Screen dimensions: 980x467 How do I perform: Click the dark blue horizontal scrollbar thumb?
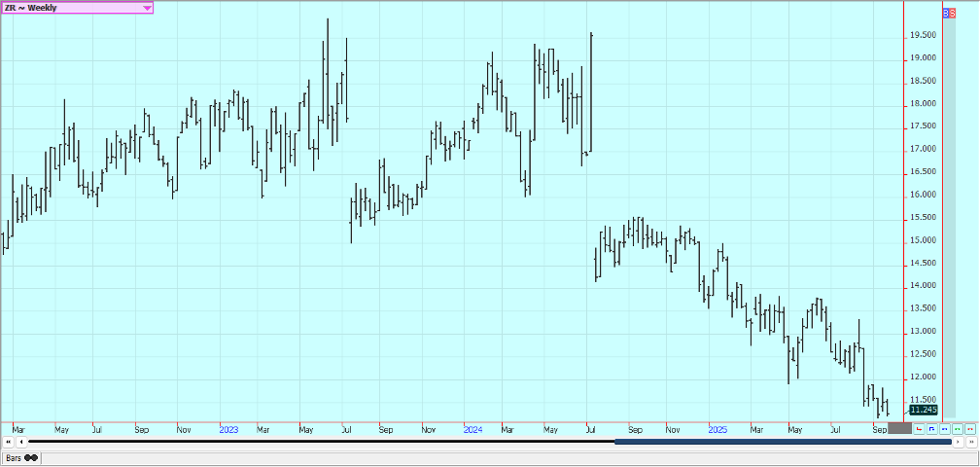(x=783, y=442)
